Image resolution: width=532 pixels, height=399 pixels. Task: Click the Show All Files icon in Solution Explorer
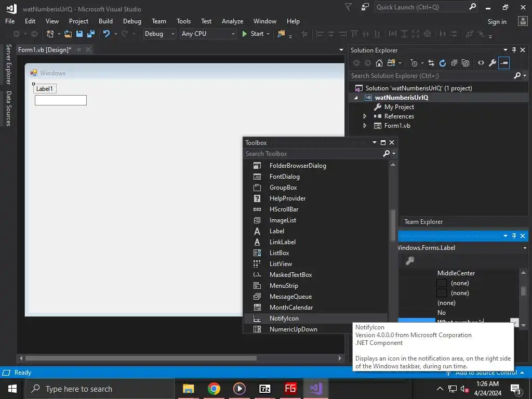[465, 63]
